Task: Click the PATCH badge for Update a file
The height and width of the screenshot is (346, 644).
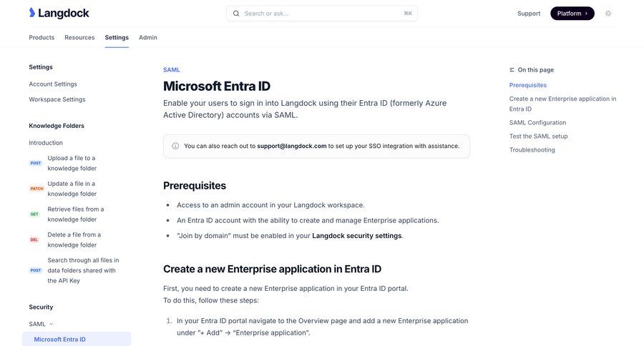Action: click(36, 189)
